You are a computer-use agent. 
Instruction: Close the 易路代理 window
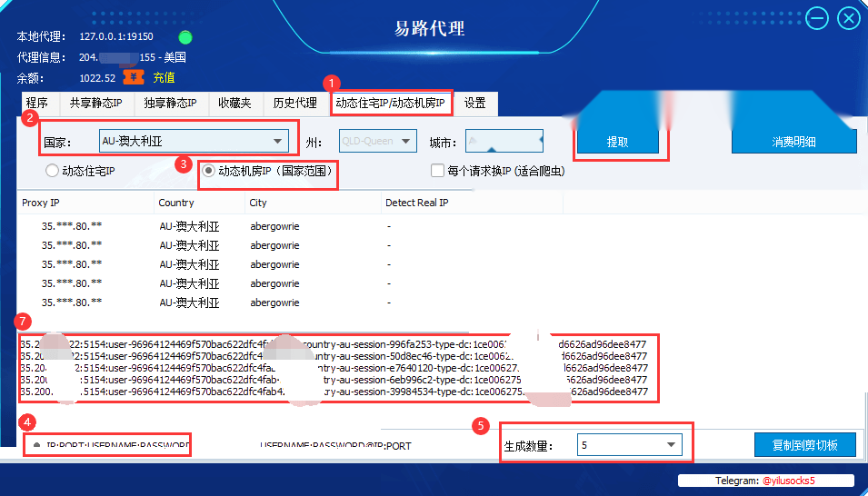(x=849, y=18)
